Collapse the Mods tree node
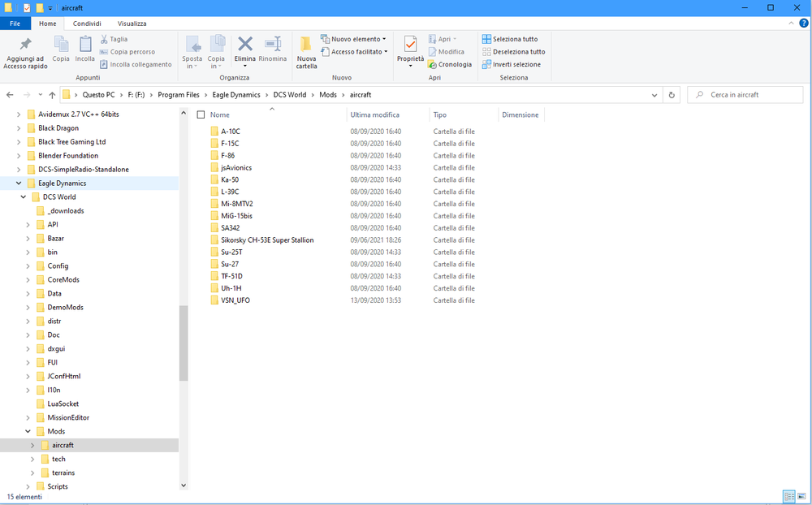This screenshot has width=812, height=505. click(x=28, y=431)
